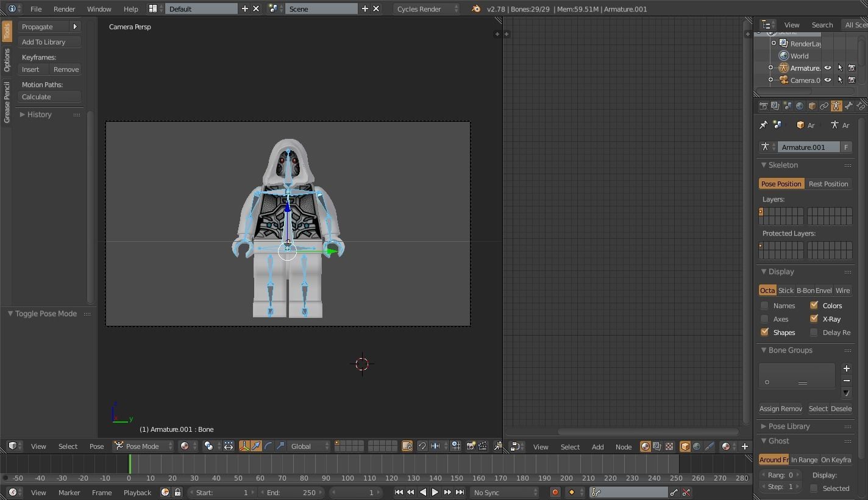Open the Object properties tab
Screen dimensions: 868x500
point(812,106)
